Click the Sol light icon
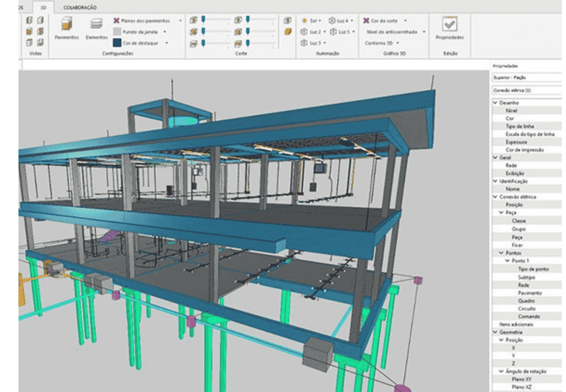 pyautogui.click(x=304, y=20)
